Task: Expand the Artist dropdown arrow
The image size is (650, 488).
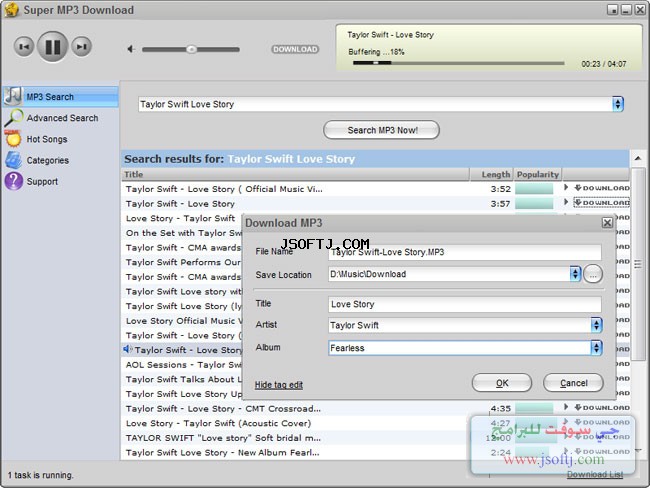Action: click(596, 325)
